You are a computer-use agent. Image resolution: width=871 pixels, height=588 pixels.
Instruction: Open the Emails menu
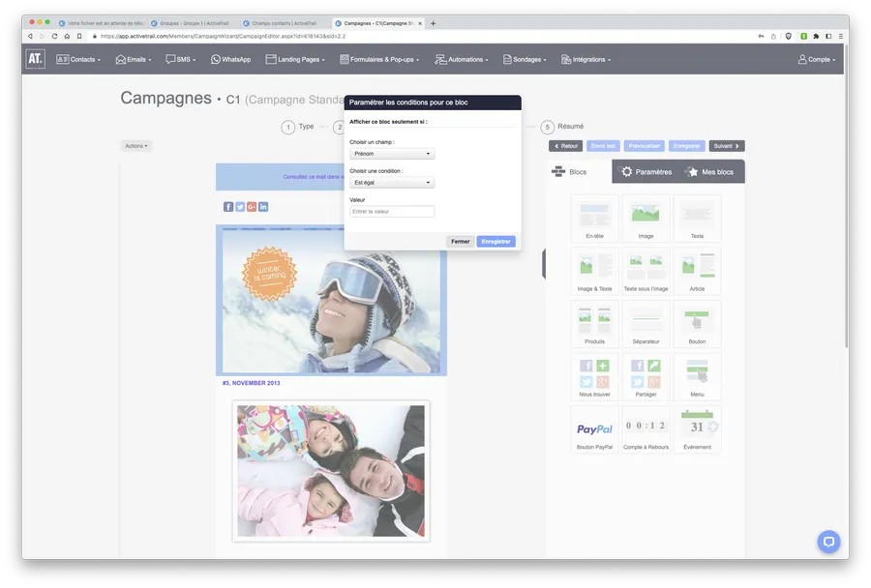[x=134, y=59]
